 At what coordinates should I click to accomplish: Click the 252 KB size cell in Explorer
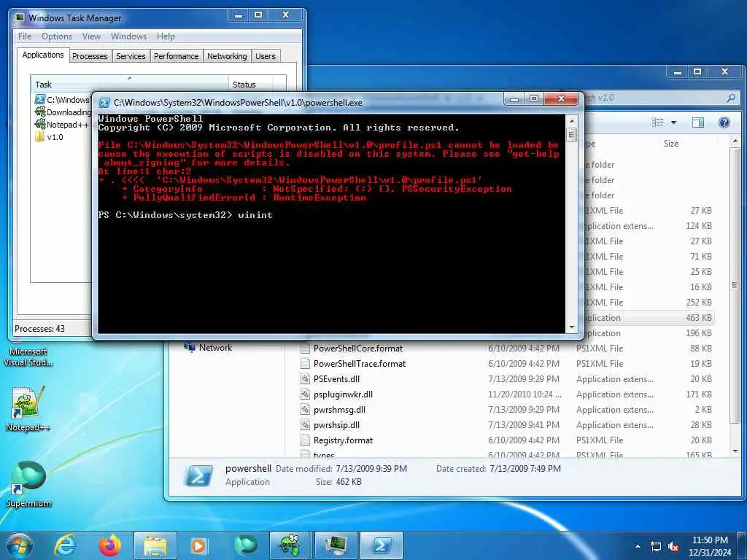pyautogui.click(x=699, y=303)
